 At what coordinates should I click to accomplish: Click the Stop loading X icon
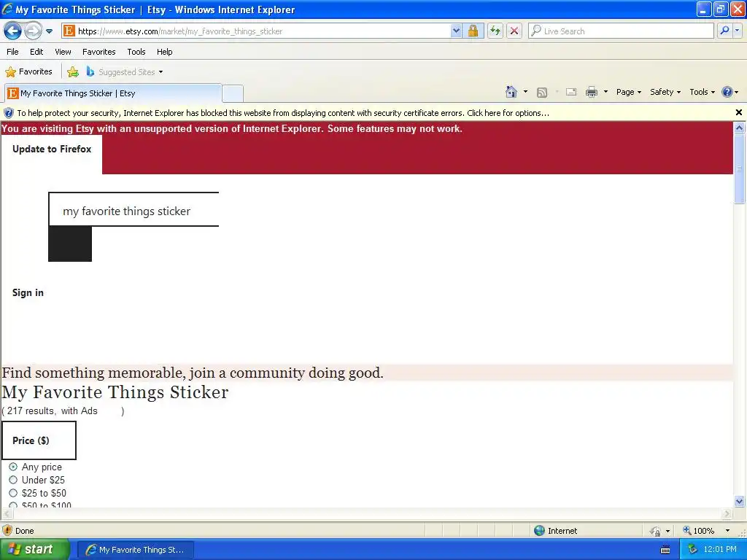click(x=514, y=31)
